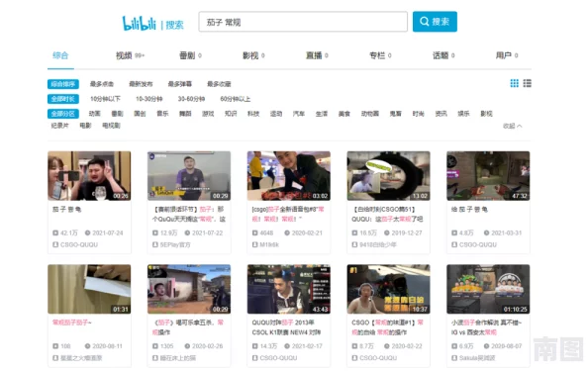Filter duration to 10-30分钟
This screenshot has width=588, height=371.
click(148, 99)
